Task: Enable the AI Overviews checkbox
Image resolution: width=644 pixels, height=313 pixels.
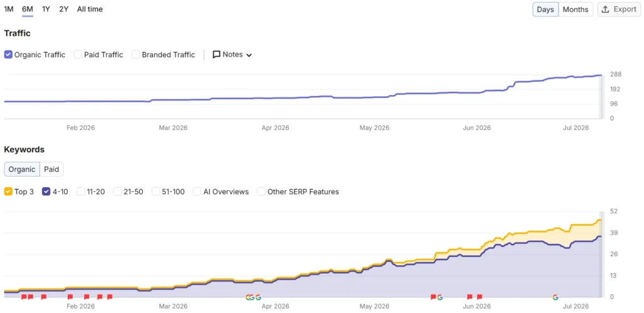Action: pyautogui.click(x=197, y=192)
